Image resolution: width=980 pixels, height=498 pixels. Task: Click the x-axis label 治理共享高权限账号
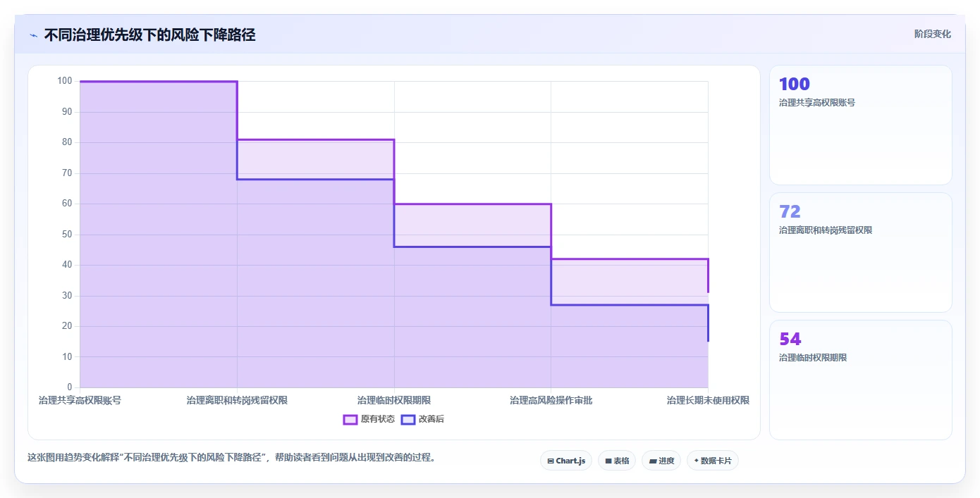click(80, 400)
